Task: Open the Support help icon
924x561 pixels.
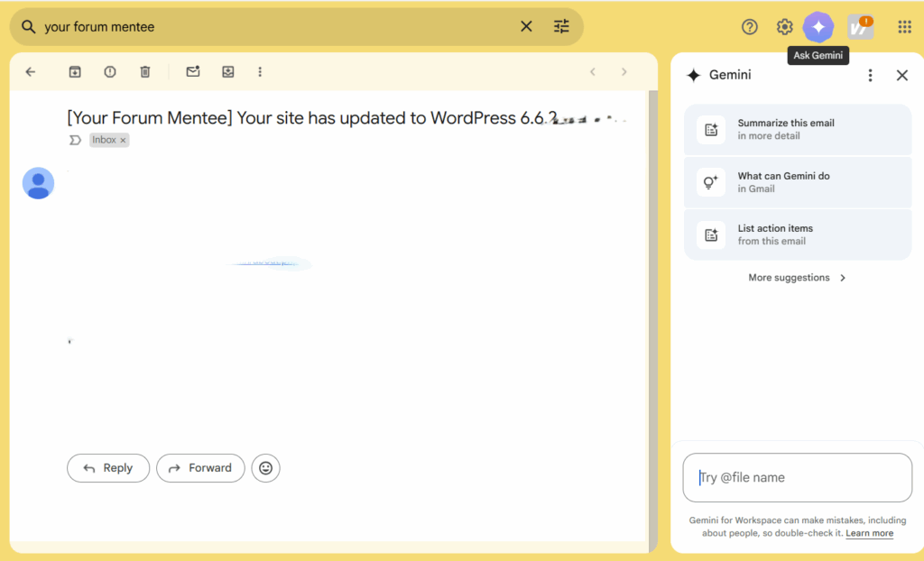Action: (750, 26)
